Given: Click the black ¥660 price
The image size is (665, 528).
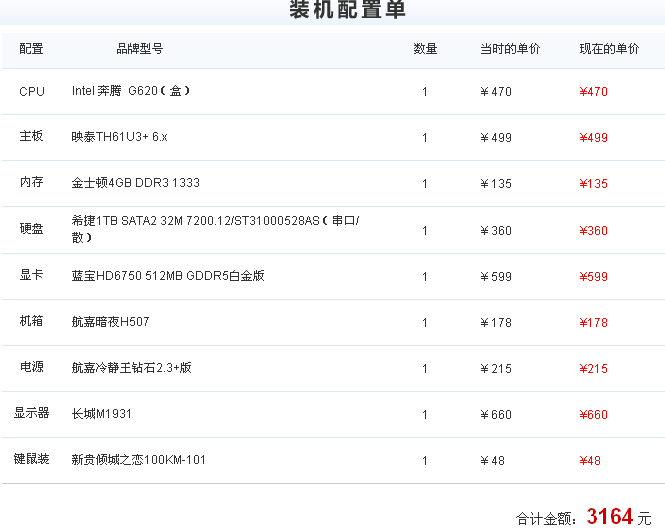Looking at the screenshot, I should click(496, 415).
